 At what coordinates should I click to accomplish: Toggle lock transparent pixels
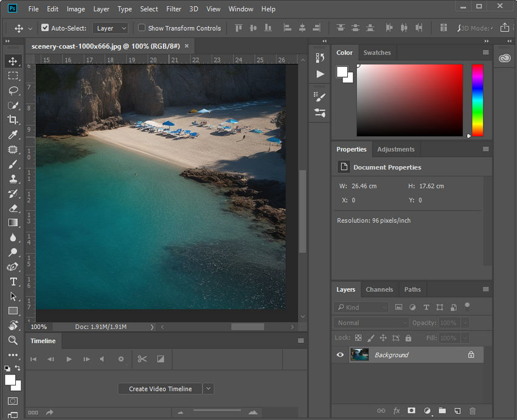coord(358,338)
